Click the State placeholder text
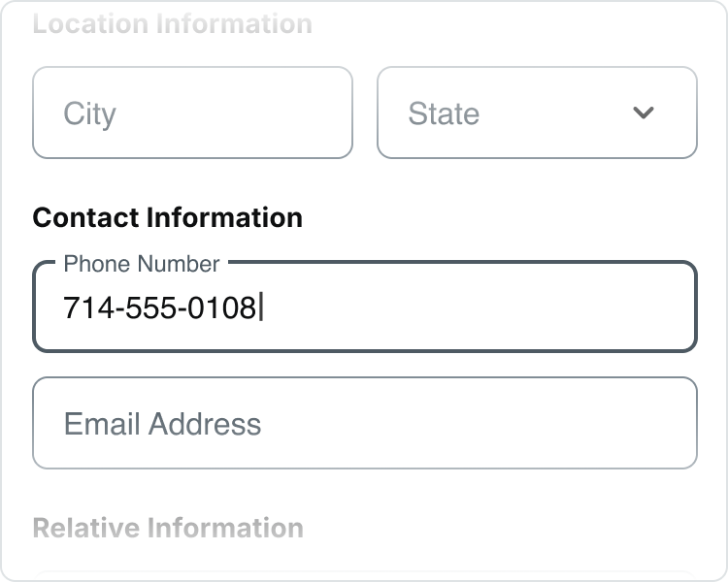The image size is (728, 582). pyautogui.click(x=444, y=114)
